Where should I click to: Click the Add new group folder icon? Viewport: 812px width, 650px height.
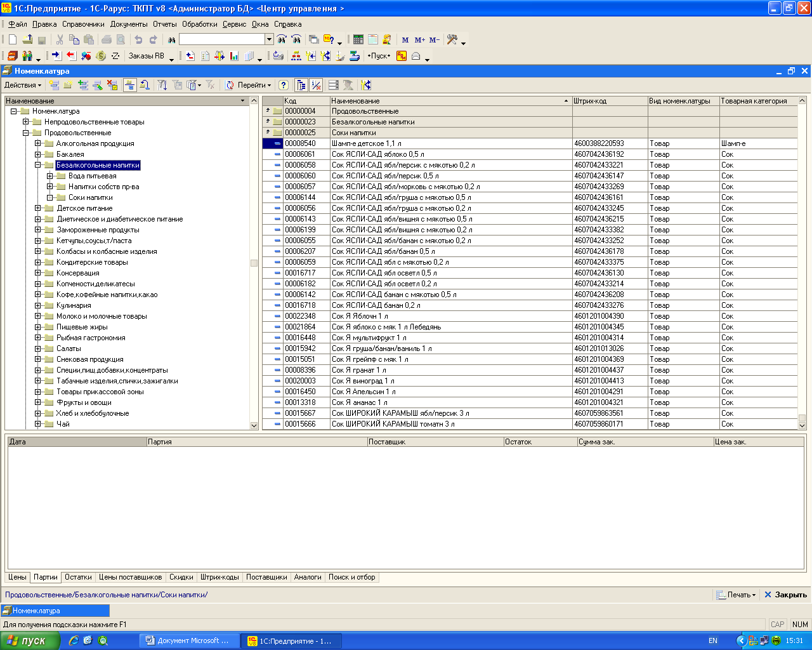pyautogui.click(x=69, y=85)
